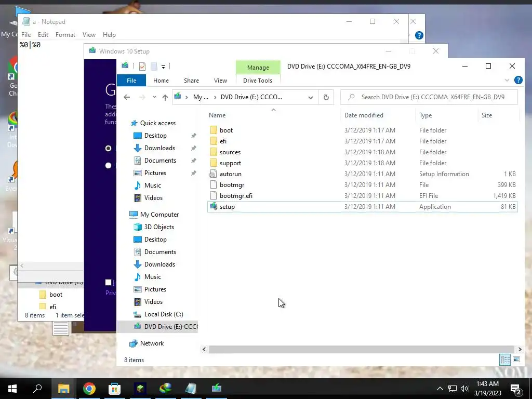Switch to large thumbnails view icon
The image size is (532, 399).
[516, 360]
